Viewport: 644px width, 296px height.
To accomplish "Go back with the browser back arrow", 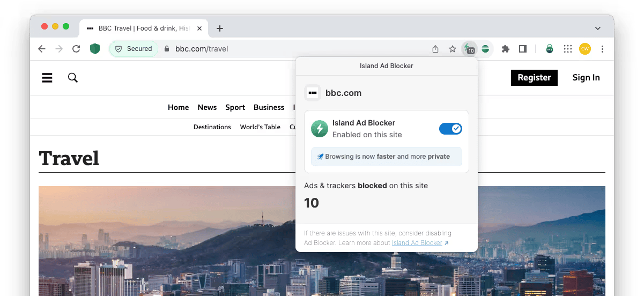I will tap(42, 49).
